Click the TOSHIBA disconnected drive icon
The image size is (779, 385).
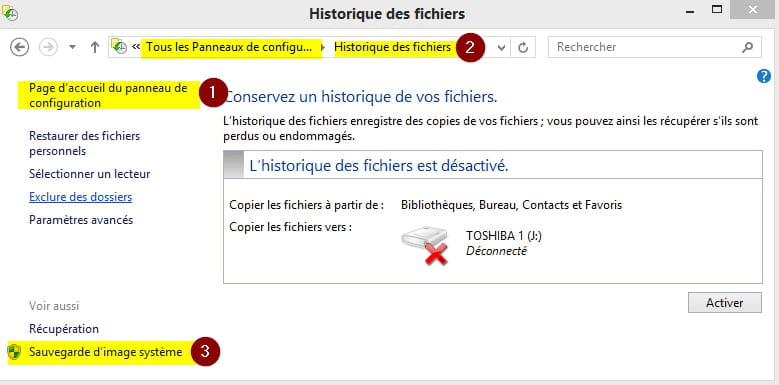(425, 245)
